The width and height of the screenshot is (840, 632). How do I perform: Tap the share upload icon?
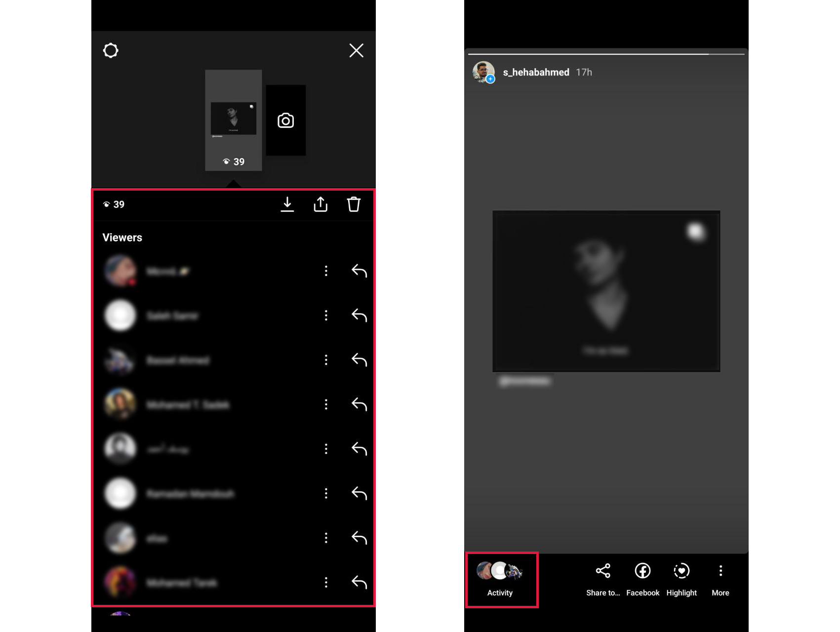pos(320,204)
